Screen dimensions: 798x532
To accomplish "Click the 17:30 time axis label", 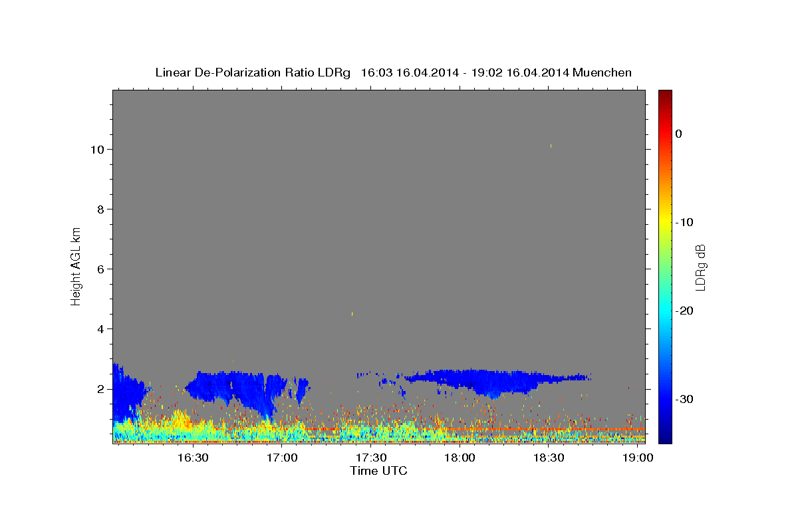I will point(370,458).
